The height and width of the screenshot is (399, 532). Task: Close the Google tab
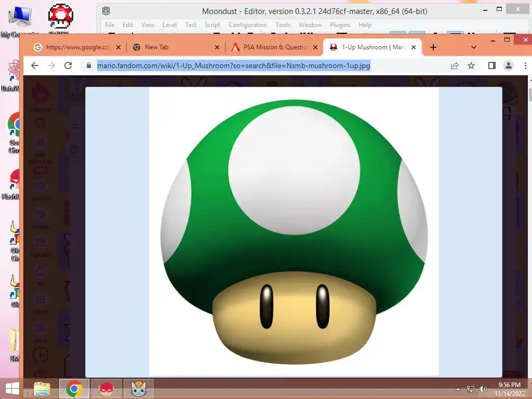118,47
